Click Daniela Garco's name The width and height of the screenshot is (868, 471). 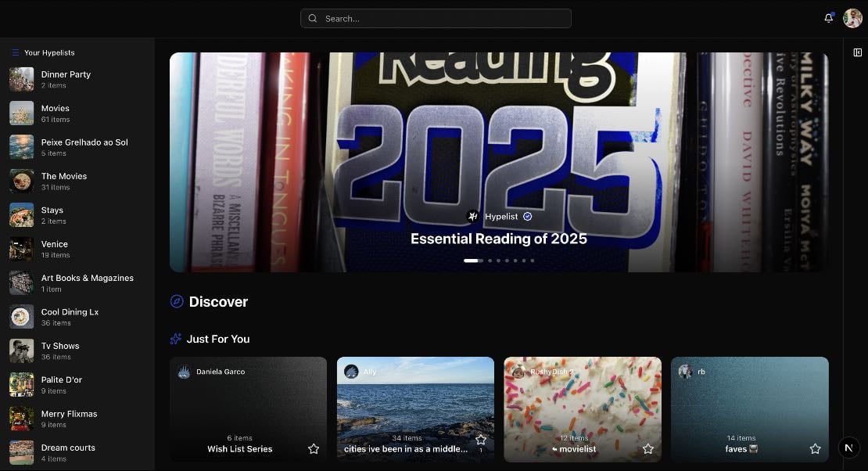pyautogui.click(x=221, y=372)
